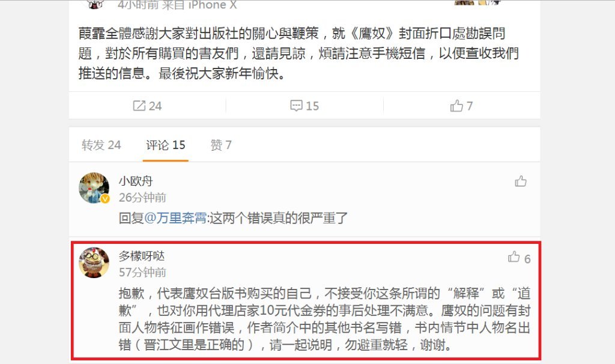Click the like count 6 on 多檬呀哒's comment
The width and height of the screenshot is (615, 364).
[527, 259]
